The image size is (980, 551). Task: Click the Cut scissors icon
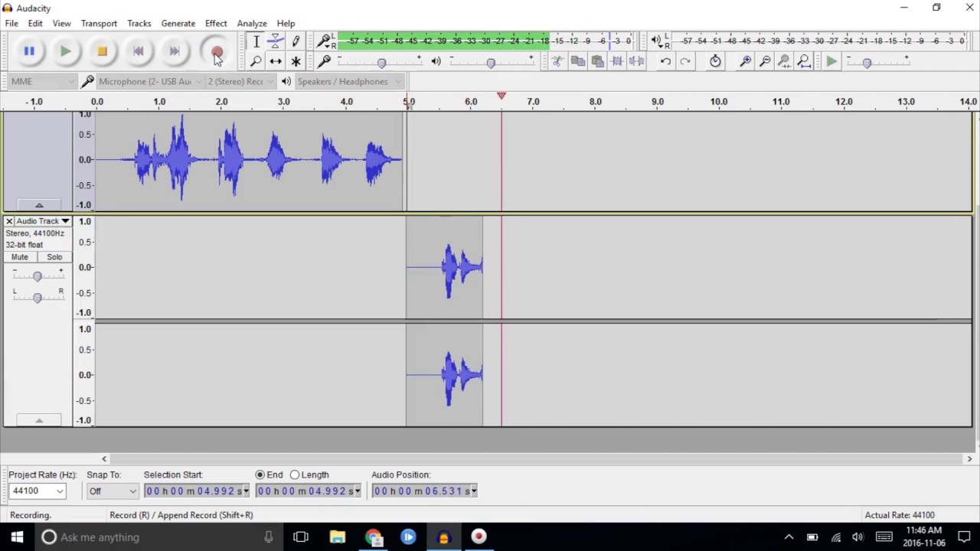coord(558,61)
